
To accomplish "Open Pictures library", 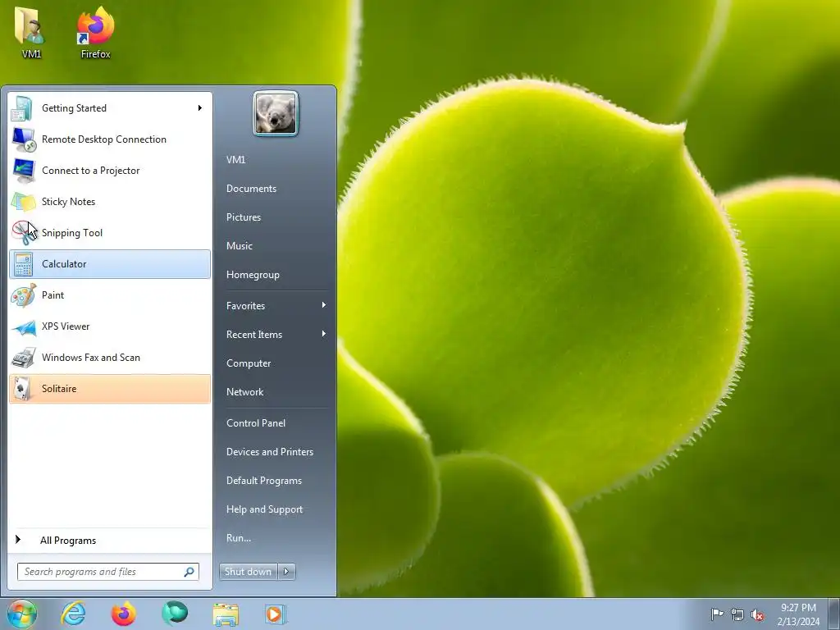I will coord(244,217).
